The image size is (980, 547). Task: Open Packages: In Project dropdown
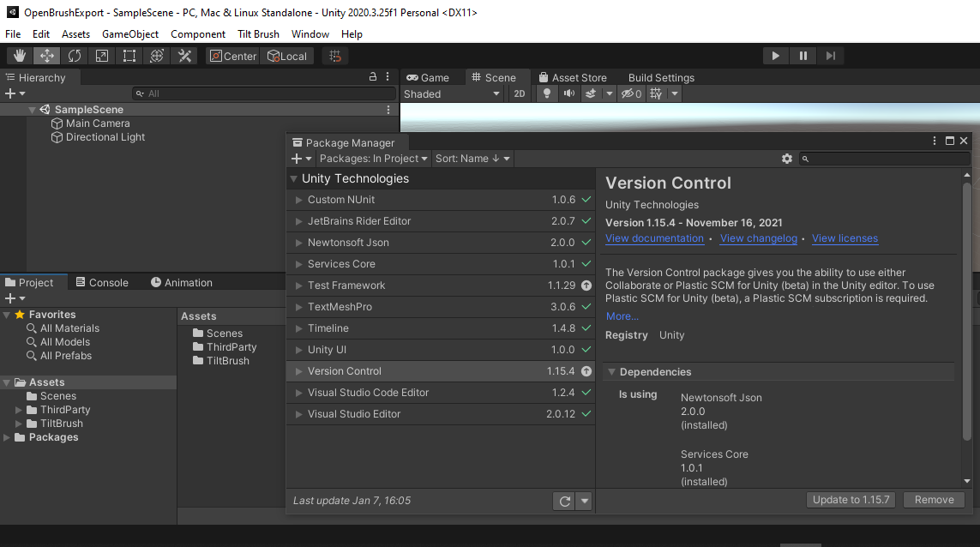click(x=373, y=159)
